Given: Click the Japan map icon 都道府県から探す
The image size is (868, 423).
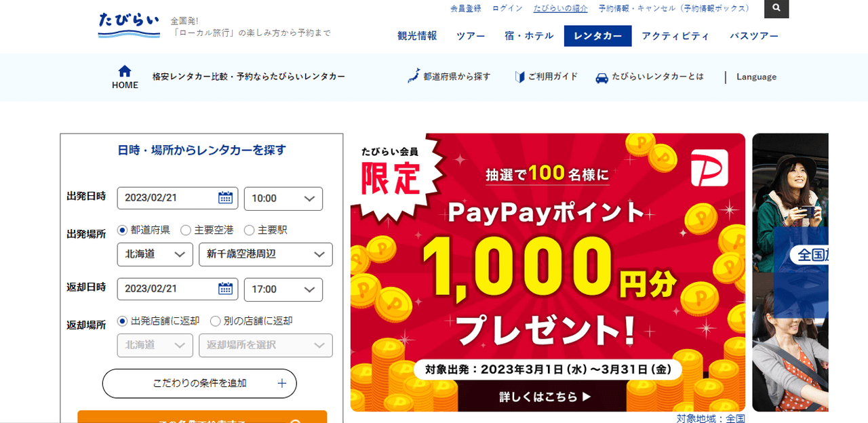Looking at the screenshot, I should click(413, 76).
